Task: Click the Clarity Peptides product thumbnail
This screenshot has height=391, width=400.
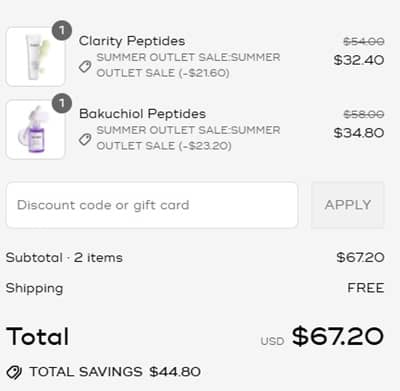Action: click(35, 57)
